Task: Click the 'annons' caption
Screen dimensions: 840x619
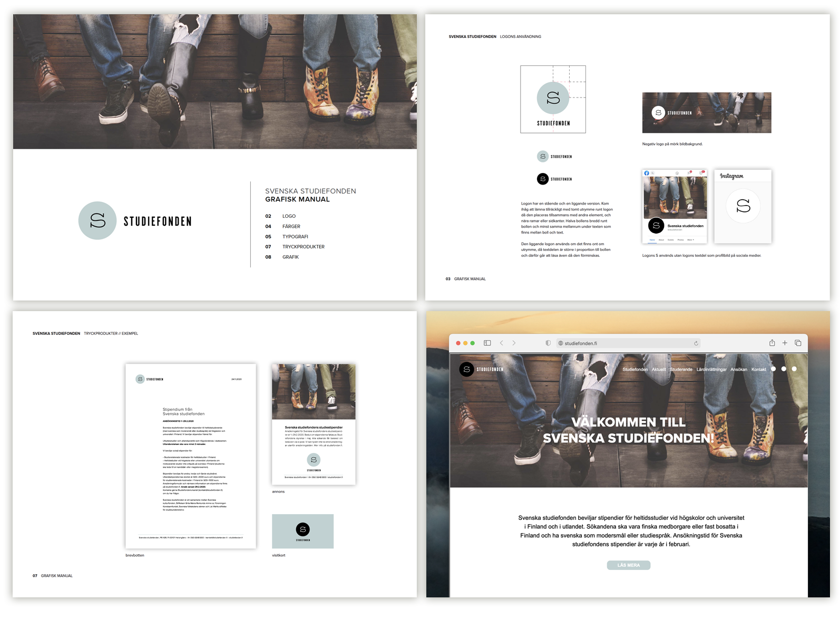Action: tap(278, 491)
